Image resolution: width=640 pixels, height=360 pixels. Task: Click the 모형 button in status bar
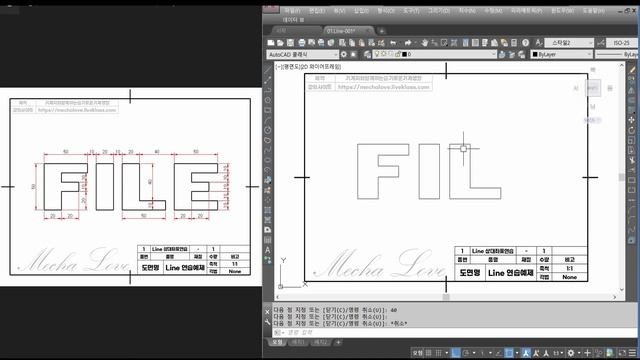(x=417, y=353)
